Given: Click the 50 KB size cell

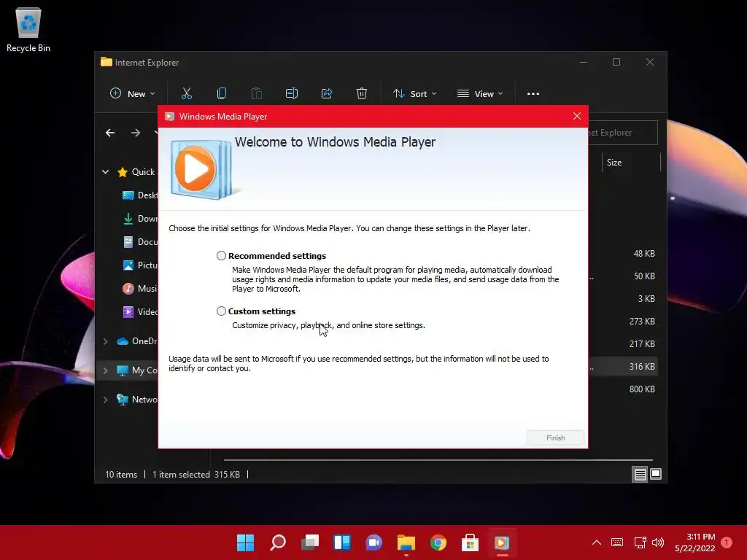Looking at the screenshot, I should 644,276.
